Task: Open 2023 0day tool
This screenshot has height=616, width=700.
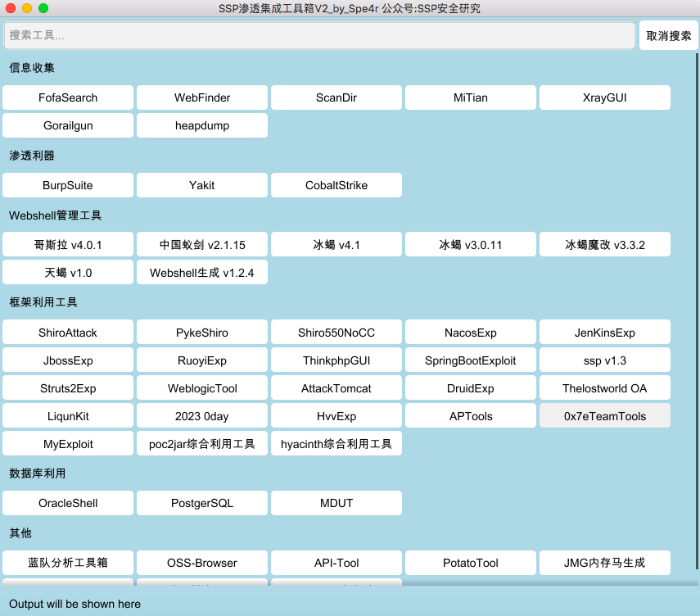Action: (x=202, y=416)
